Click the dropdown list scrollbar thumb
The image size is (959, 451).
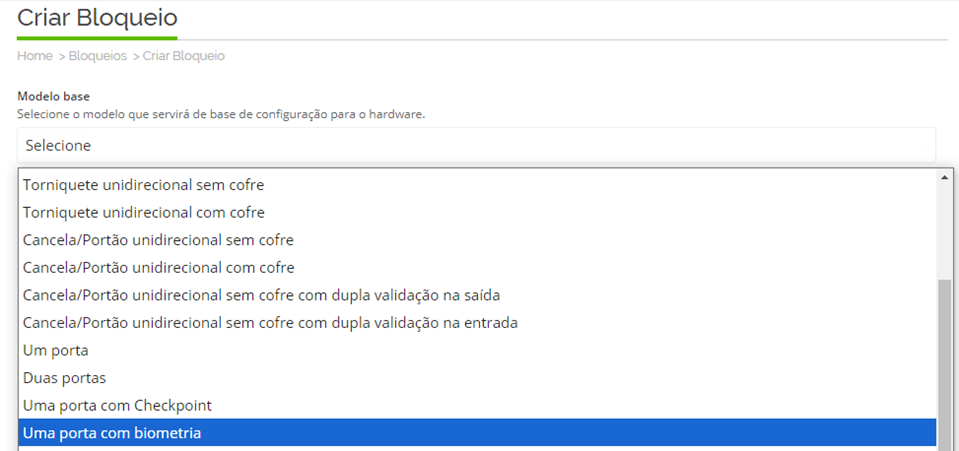[944, 363]
